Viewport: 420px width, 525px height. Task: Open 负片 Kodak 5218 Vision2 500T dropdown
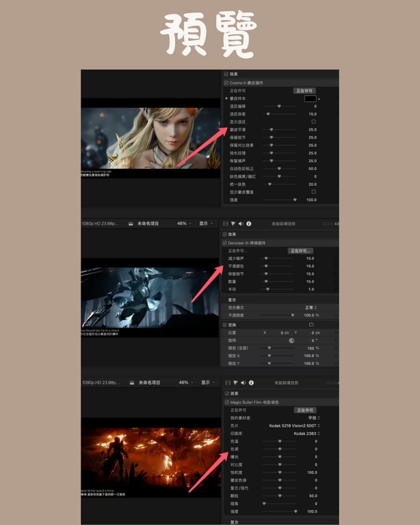pos(294,426)
